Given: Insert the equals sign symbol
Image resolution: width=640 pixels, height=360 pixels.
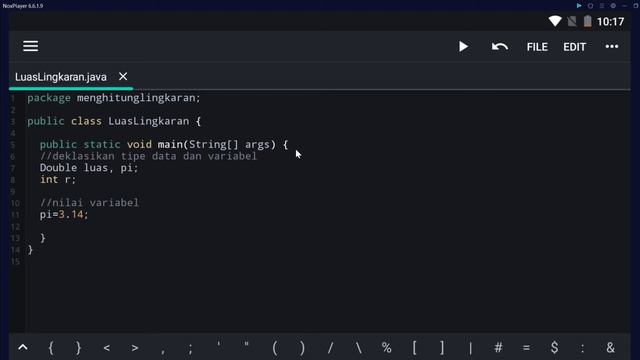Looking at the screenshot, I should pos(526,348).
